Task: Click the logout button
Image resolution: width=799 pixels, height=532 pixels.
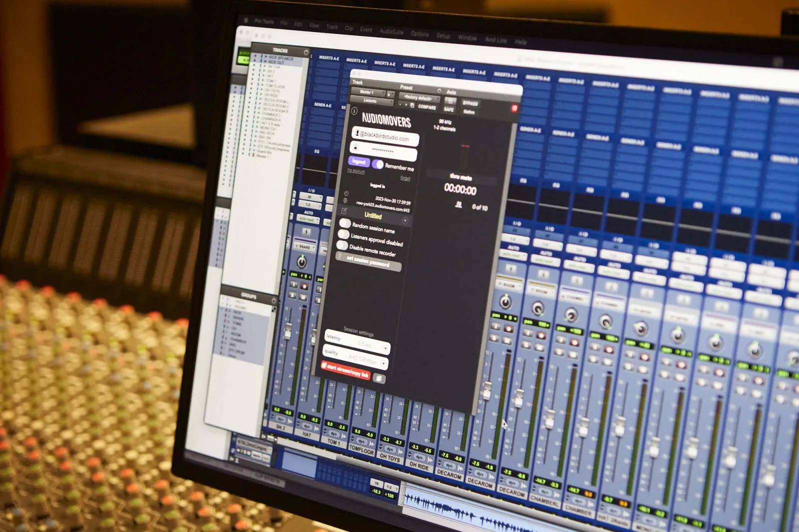Action: [x=359, y=161]
